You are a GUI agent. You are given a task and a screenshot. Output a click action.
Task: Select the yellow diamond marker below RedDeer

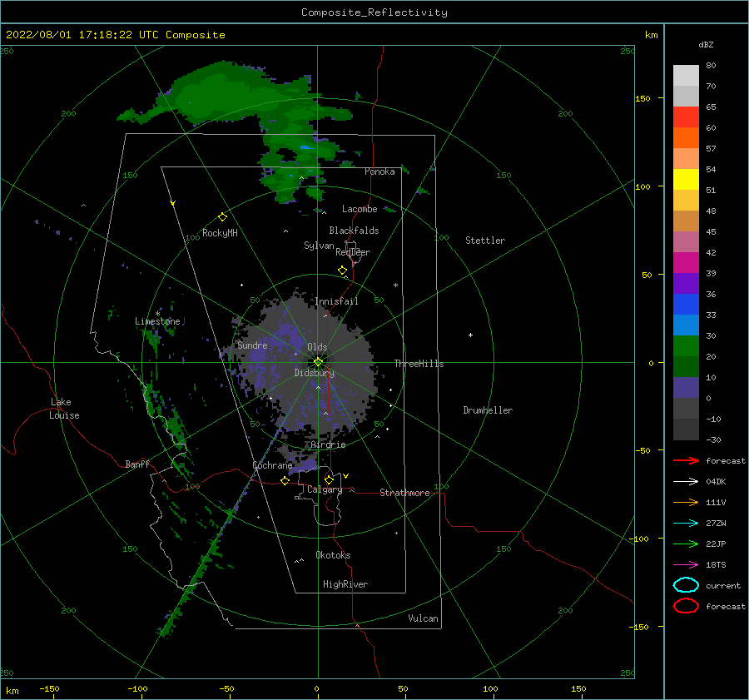342,271
